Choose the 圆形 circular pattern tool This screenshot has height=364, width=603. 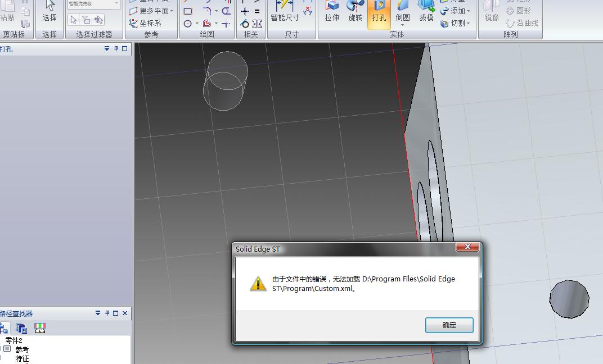[519, 11]
